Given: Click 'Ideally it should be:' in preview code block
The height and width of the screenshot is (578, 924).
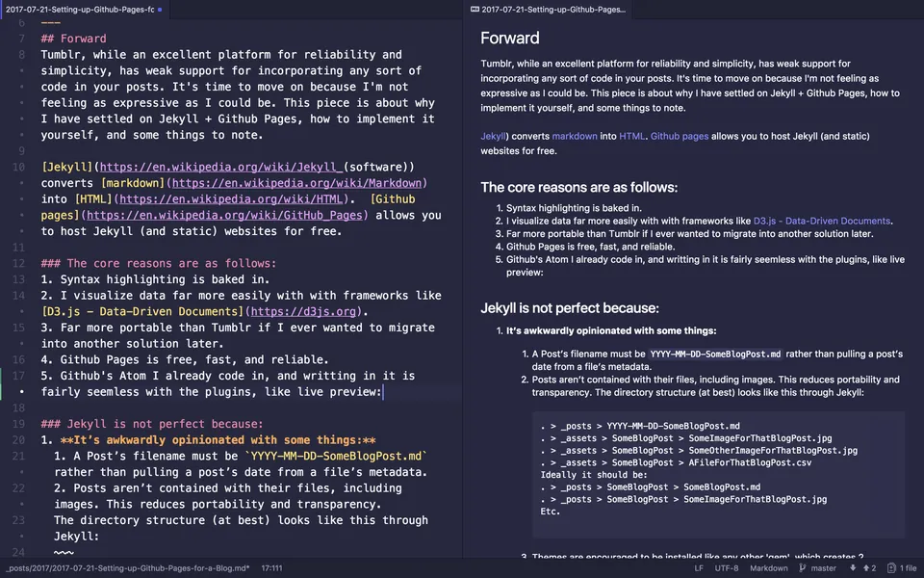Looking at the screenshot, I should tap(594, 475).
